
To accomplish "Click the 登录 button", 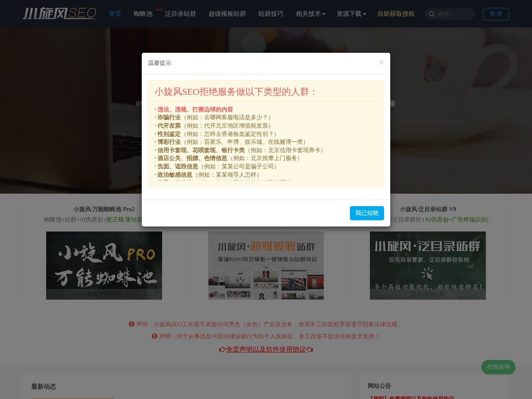I will pyautogui.click(x=496, y=14).
